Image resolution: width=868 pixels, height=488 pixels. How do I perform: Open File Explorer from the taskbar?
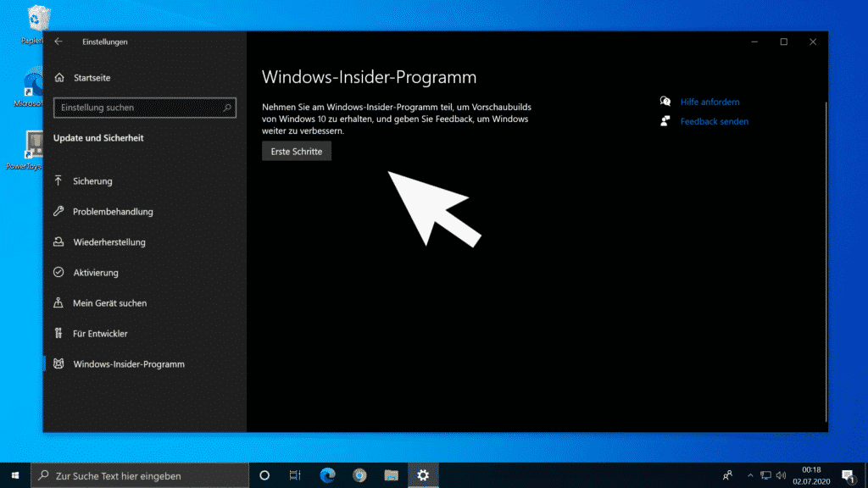tap(392, 476)
